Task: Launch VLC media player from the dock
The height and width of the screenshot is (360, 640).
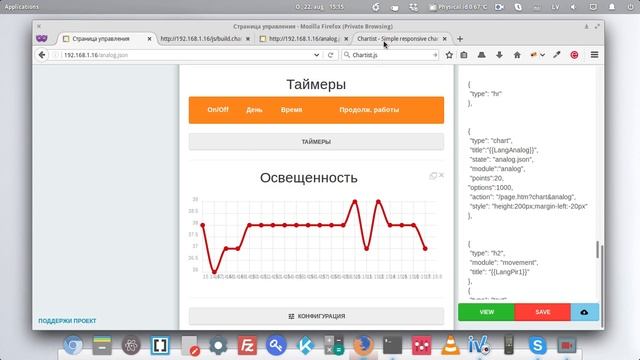Action: point(450,345)
